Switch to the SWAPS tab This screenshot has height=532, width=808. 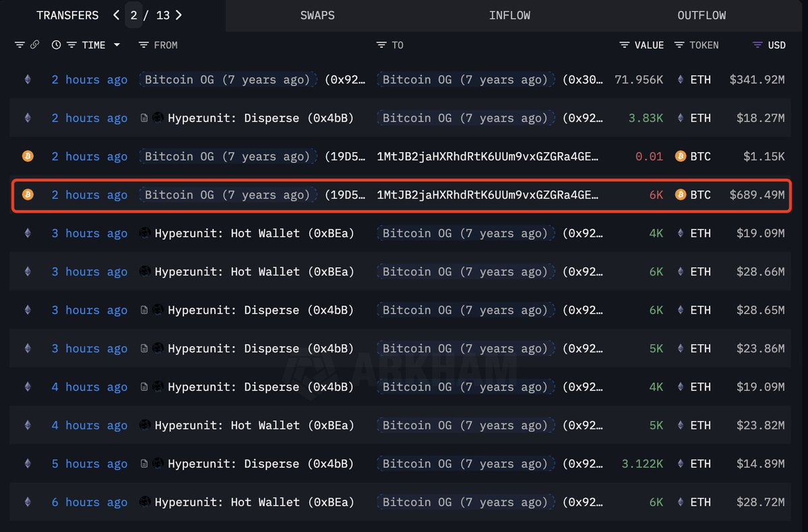tap(317, 15)
